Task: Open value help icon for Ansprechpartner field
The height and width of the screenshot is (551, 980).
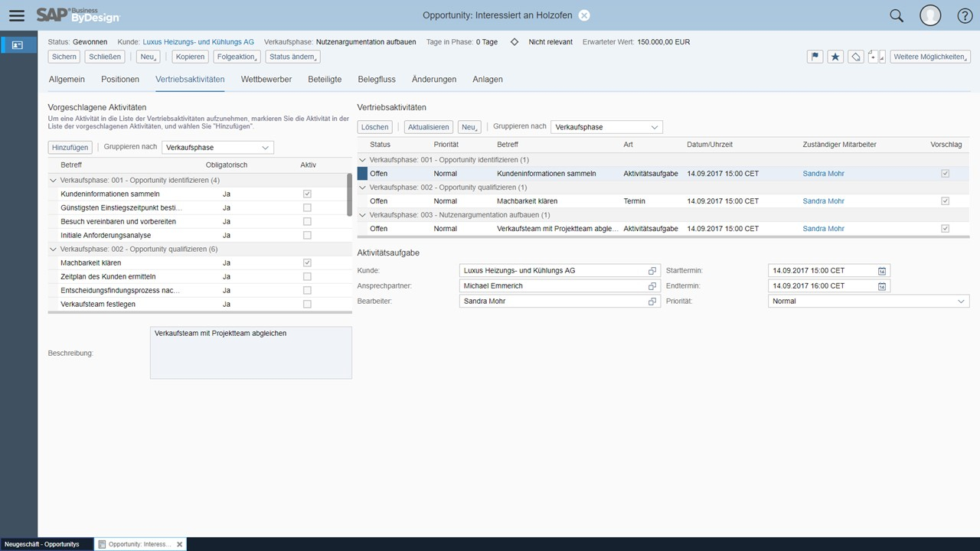Action: tap(652, 286)
